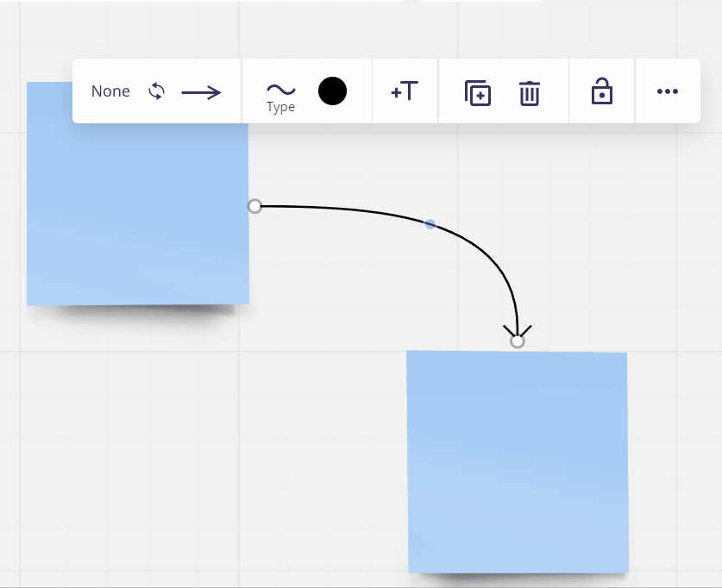Click the "None" text in the toolbar
The width and height of the screenshot is (722, 588).
point(110,91)
